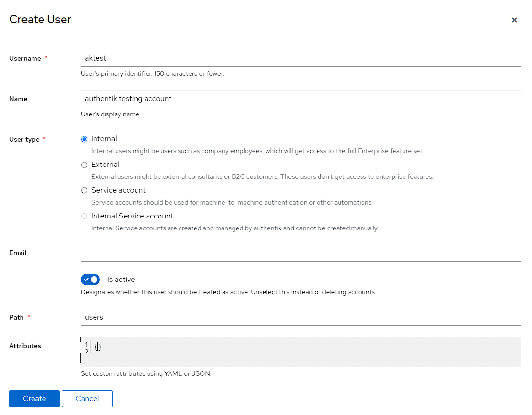Screen dimensions: 532x415
Task: Click the Path field containing users
Action: click(x=300, y=317)
